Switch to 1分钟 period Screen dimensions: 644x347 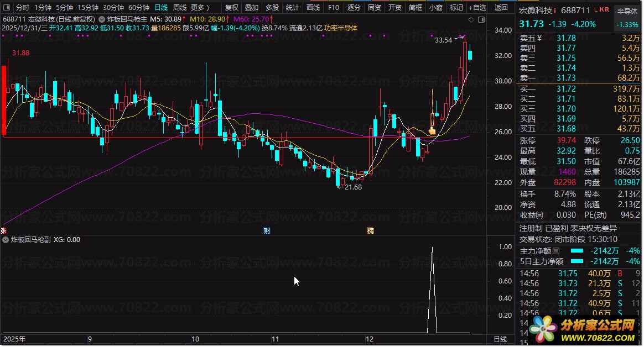(x=43, y=7)
